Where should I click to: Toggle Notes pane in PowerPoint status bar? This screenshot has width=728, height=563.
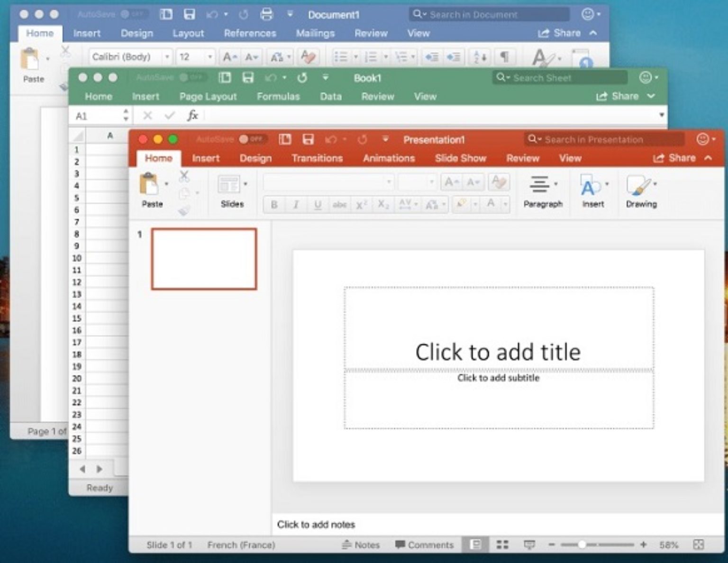(x=361, y=545)
